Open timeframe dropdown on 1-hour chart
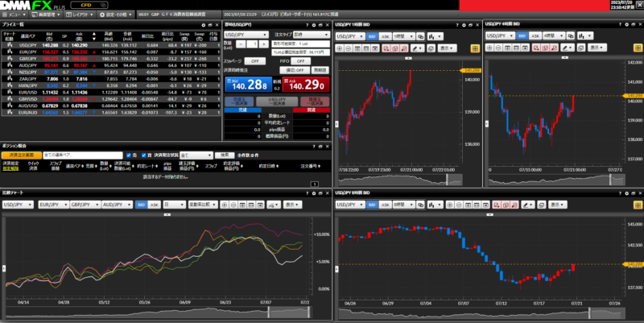Screen dimensions: 644x323 click(x=401, y=35)
